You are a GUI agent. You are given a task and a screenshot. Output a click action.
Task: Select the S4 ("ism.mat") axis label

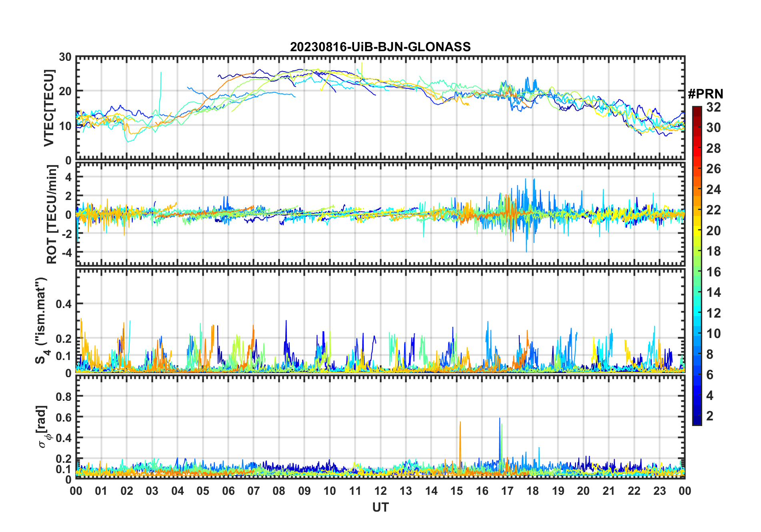(41, 320)
